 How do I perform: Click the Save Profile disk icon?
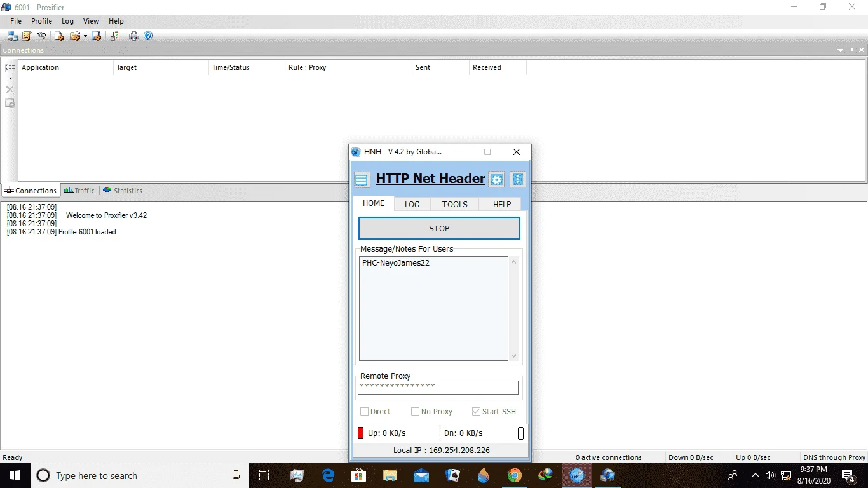coord(97,36)
